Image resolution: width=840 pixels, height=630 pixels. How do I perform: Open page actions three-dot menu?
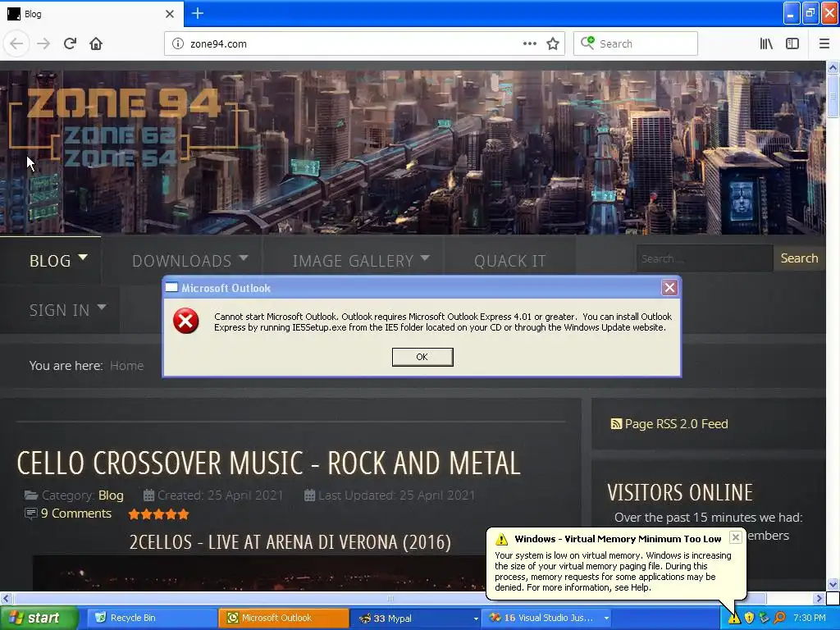pyautogui.click(x=529, y=43)
